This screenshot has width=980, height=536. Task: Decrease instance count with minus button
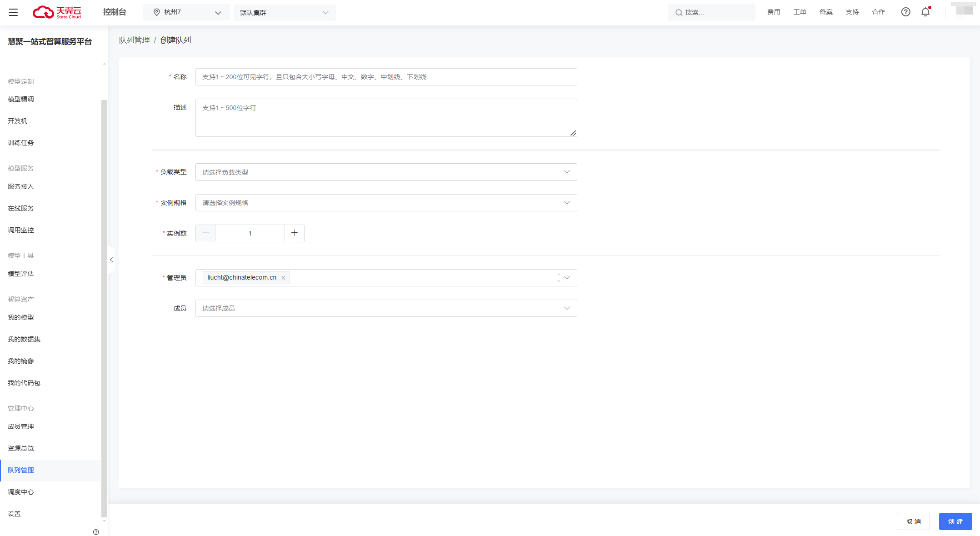point(205,233)
